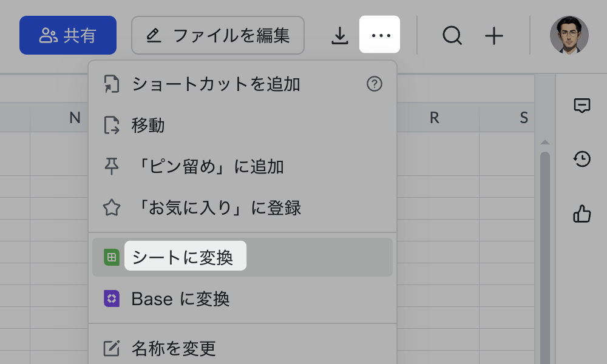Open ファイルを編集 edit file button

click(x=218, y=35)
